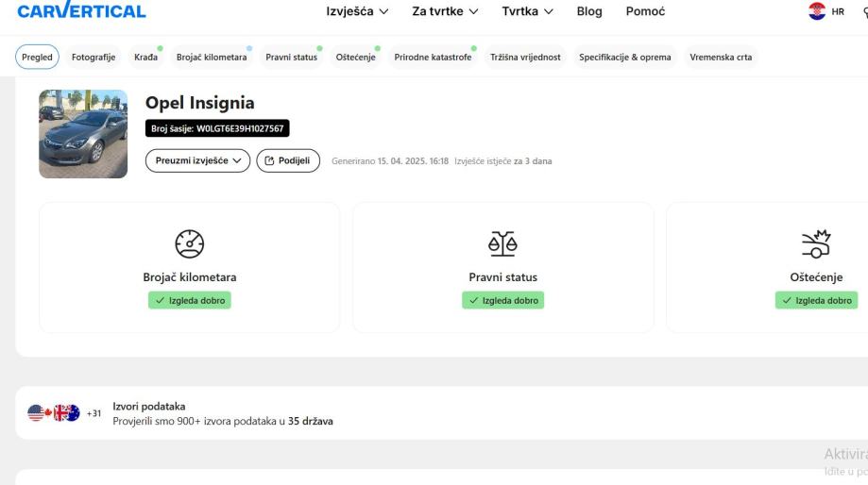Open the Izvješća dropdown menu
Viewport: 868px width, 485px height.
click(x=357, y=11)
